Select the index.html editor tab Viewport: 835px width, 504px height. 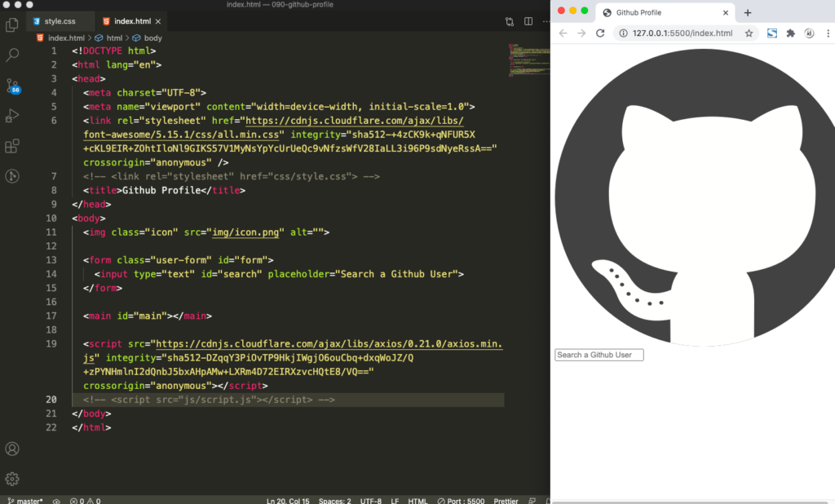coord(132,21)
